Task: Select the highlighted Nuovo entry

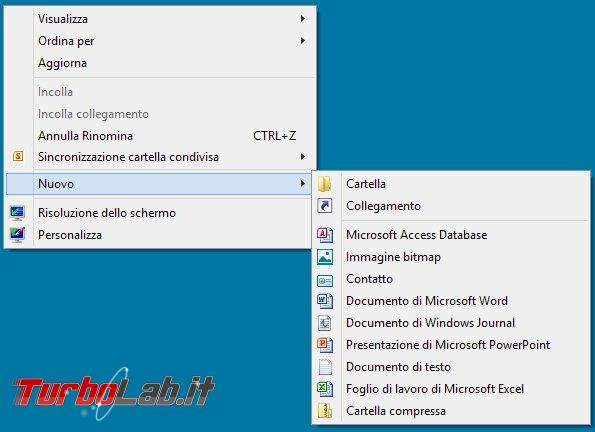Action: (159, 184)
